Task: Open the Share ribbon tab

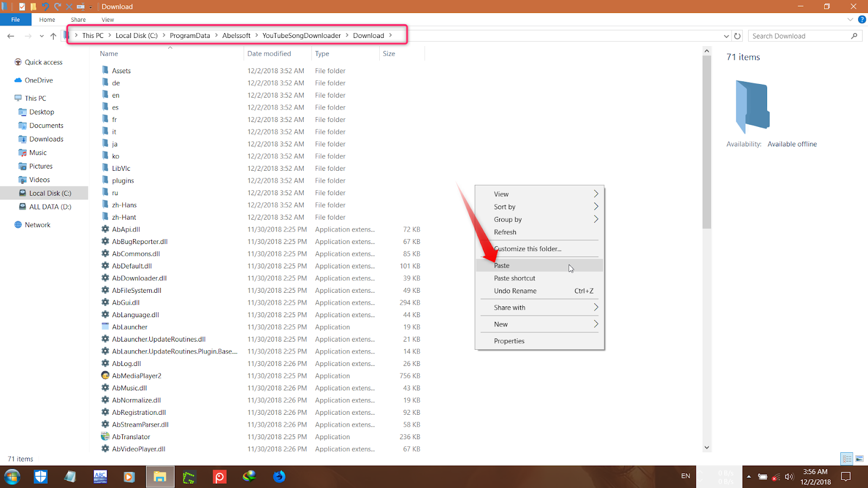Action: [78, 20]
